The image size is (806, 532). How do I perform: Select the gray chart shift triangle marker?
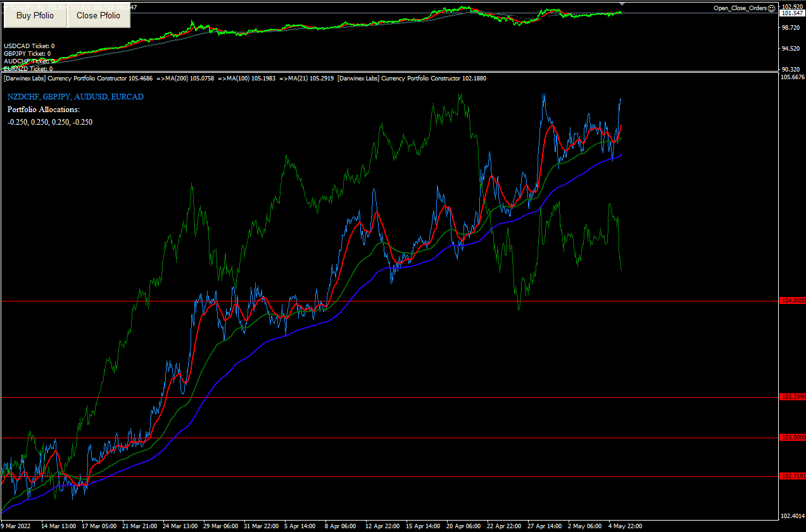622,4
